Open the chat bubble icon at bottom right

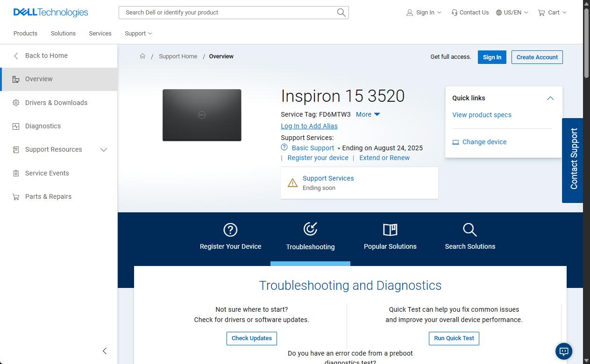pyautogui.click(x=564, y=351)
